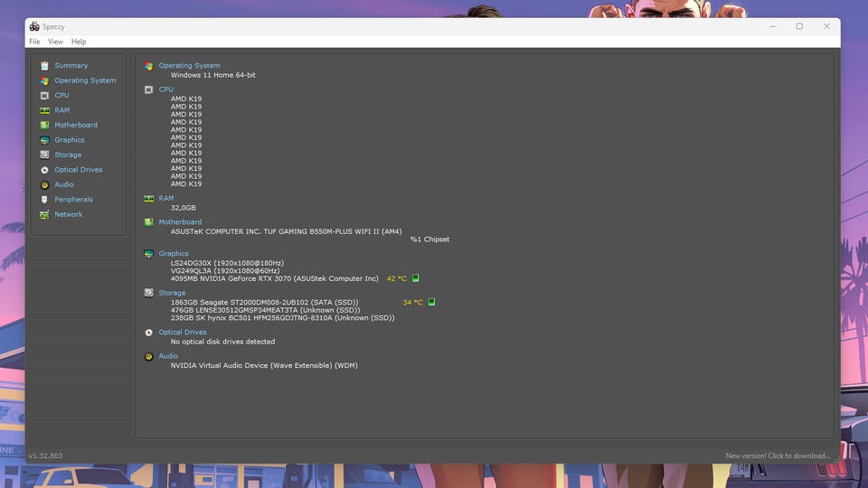Image resolution: width=868 pixels, height=488 pixels.
Task: Select Operating System in the sidebar
Action: 85,80
